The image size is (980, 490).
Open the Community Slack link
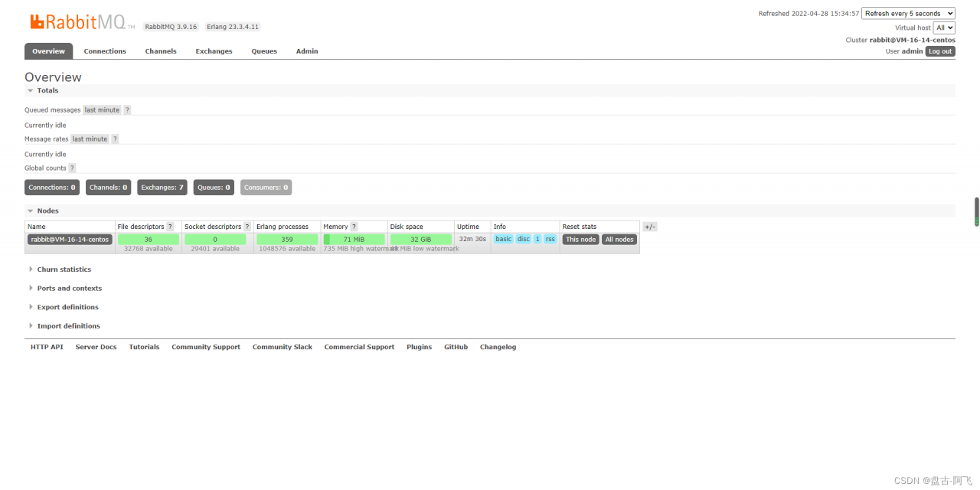coord(283,347)
